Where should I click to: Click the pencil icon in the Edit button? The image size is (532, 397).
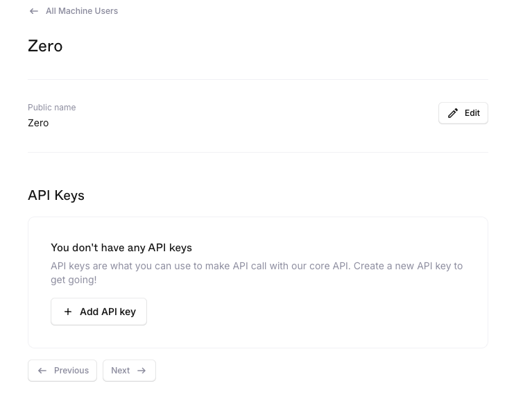coord(453,113)
